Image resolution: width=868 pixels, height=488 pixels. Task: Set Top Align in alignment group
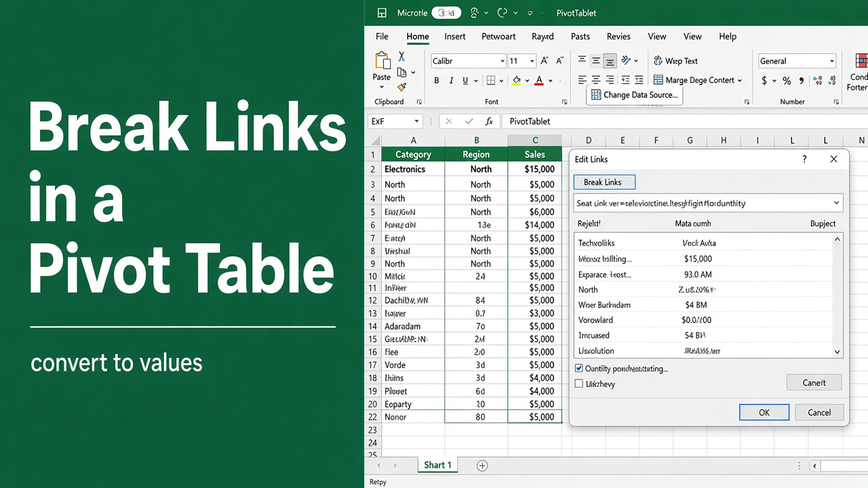582,60
